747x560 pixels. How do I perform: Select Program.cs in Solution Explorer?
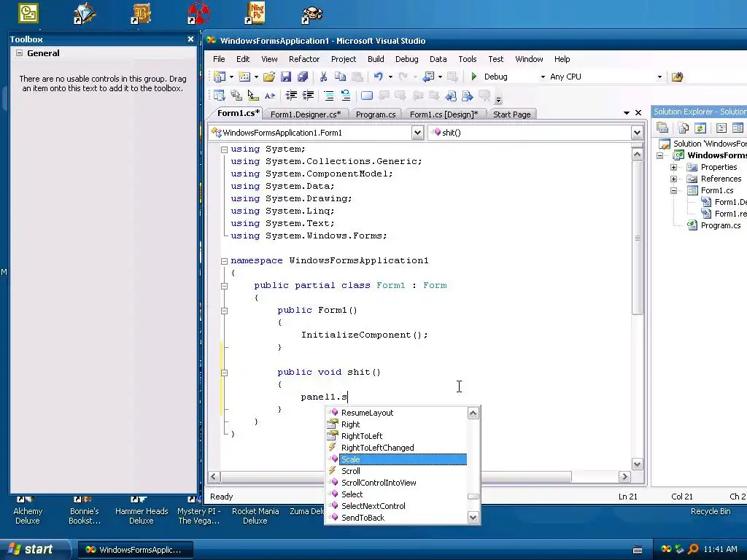[x=721, y=226]
